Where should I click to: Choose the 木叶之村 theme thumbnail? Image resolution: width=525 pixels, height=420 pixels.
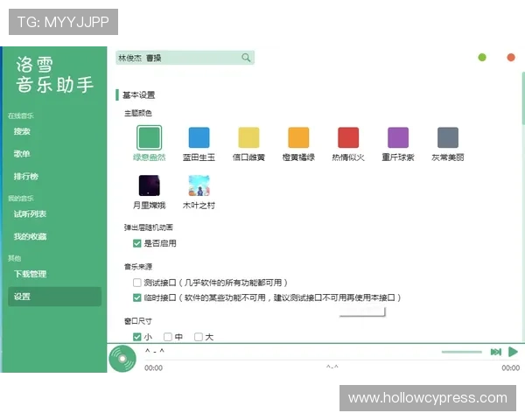[x=199, y=185]
